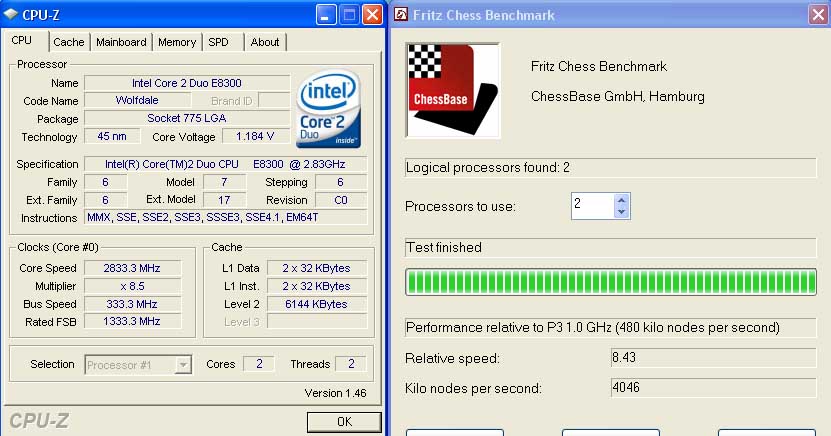Screen dimensions: 831x436
Task: Click the Relative speed value 8.43
Action: pos(713,358)
